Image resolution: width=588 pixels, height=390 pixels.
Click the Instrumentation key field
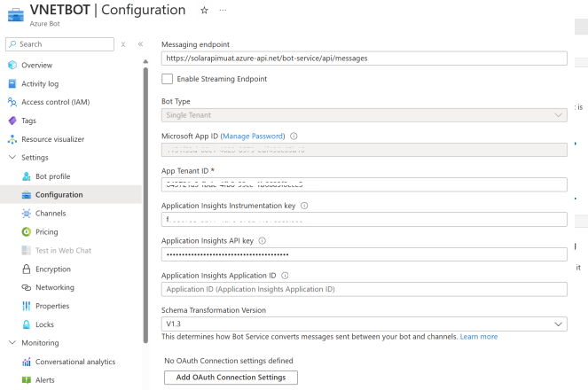[x=365, y=219]
